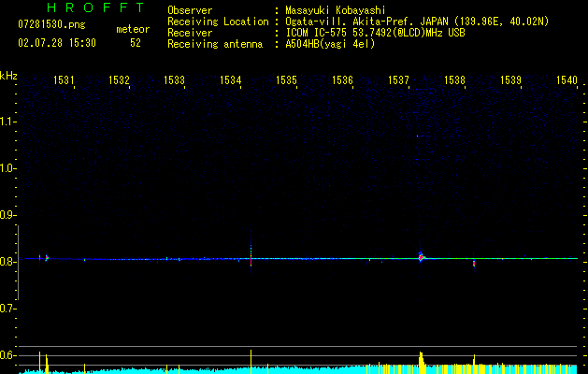Click the 0.7 frequency axis label

click(7, 309)
